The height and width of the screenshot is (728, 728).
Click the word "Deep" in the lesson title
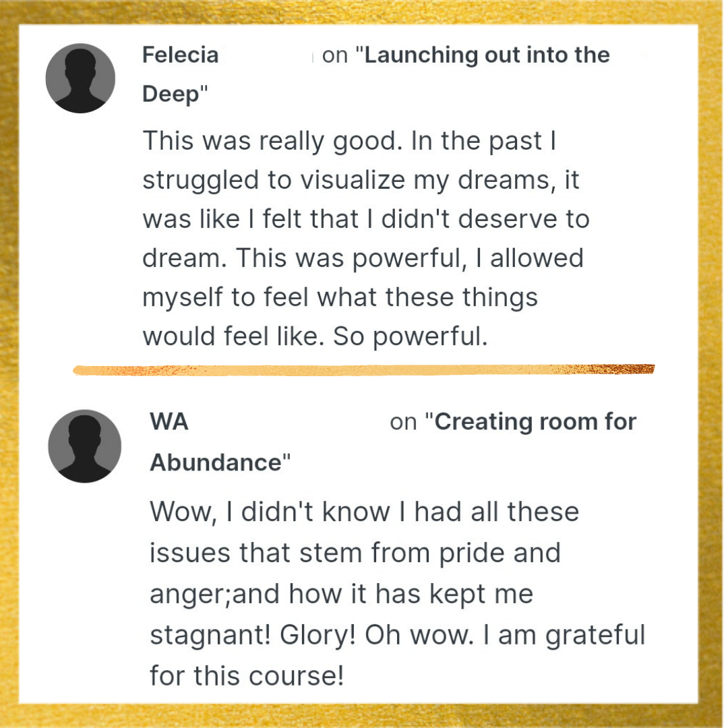171,94
